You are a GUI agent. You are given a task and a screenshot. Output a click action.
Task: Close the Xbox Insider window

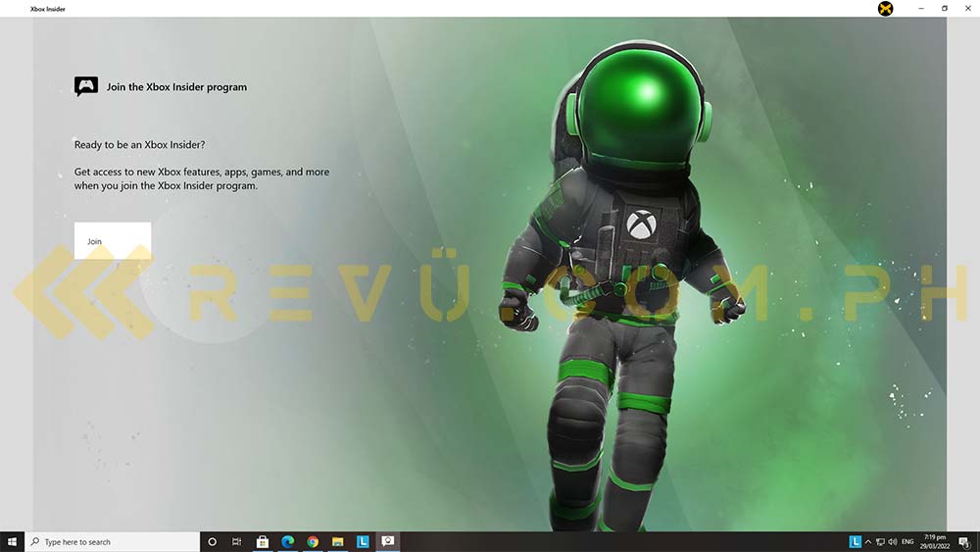[967, 9]
